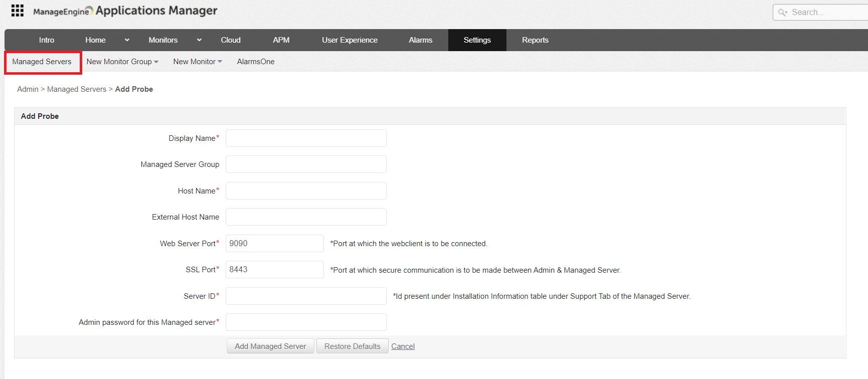Open the Reports tab
The height and width of the screenshot is (379, 868).
[535, 40]
